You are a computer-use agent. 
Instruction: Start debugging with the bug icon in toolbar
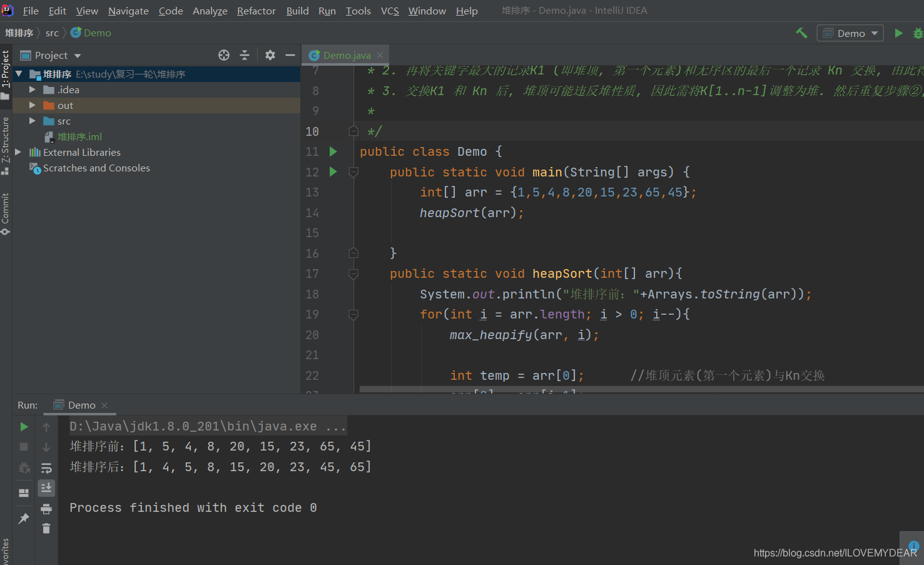pyautogui.click(x=918, y=33)
